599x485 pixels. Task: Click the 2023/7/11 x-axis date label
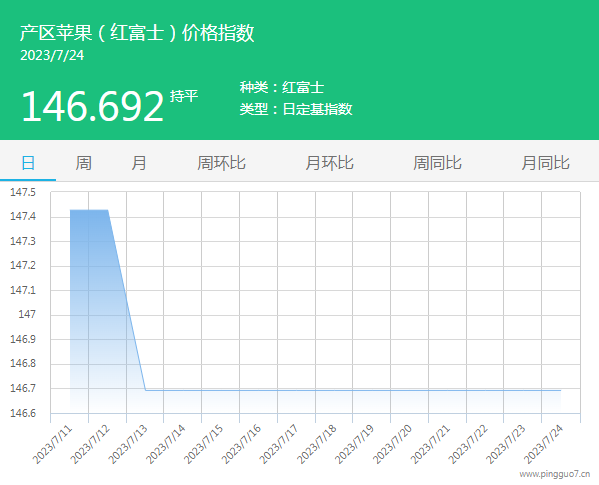(52, 445)
